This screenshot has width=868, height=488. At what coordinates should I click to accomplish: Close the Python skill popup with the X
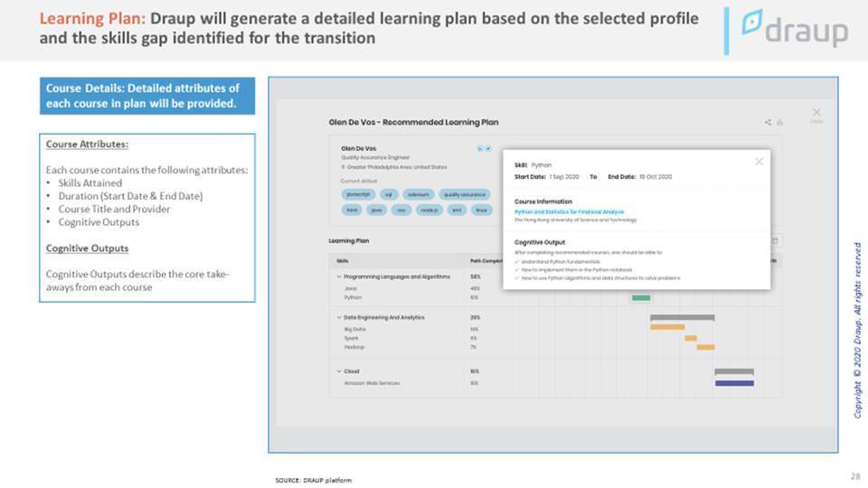[759, 162]
